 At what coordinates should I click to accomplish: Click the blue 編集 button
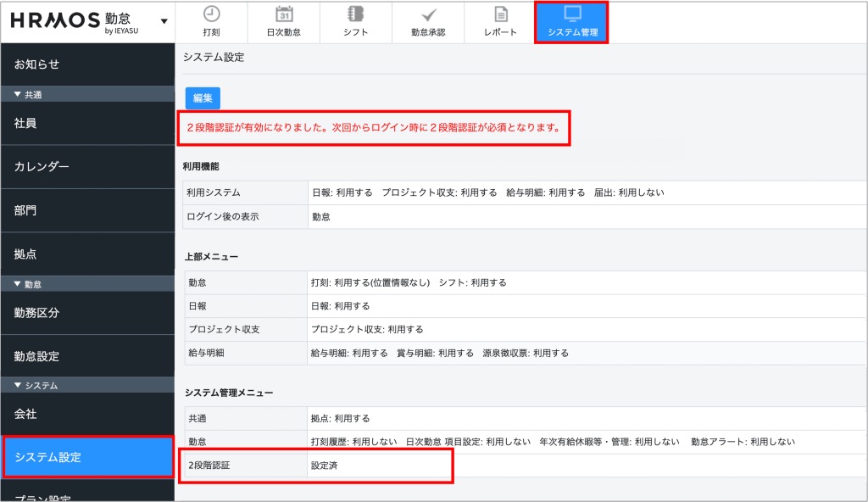coord(203,98)
